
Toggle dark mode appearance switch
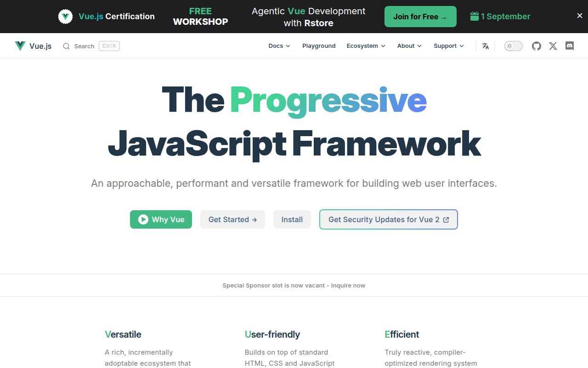pos(514,46)
